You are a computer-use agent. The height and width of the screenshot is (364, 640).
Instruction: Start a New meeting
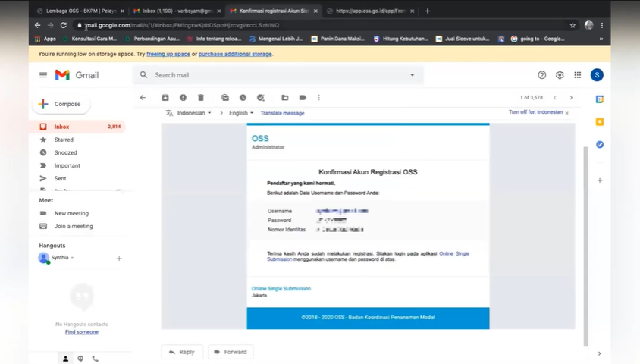[71, 213]
